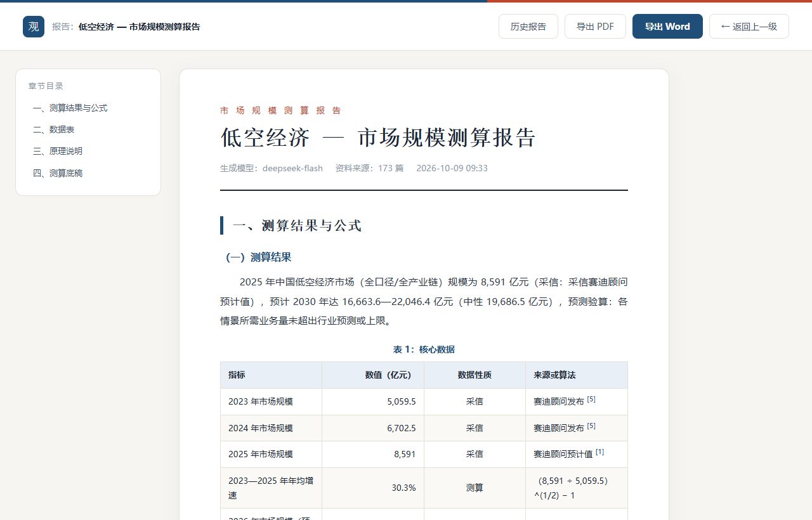Click the 一、测算结果与公式 section heading

pos(297,226)
